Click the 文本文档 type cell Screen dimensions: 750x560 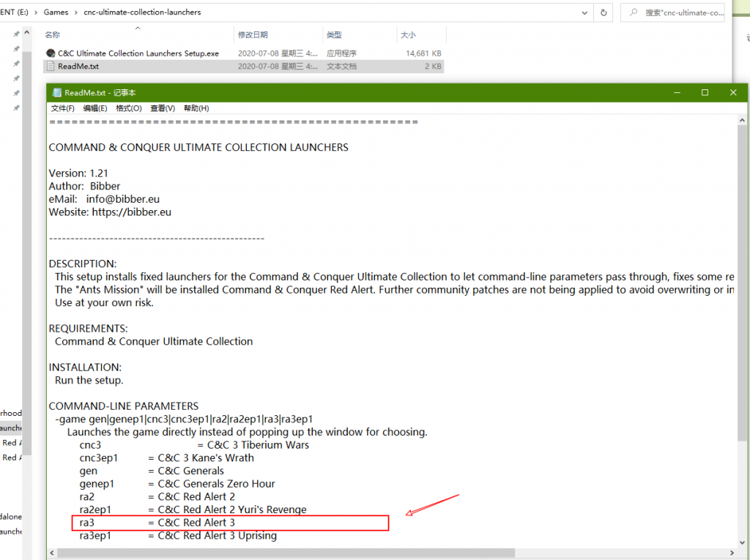341,66
